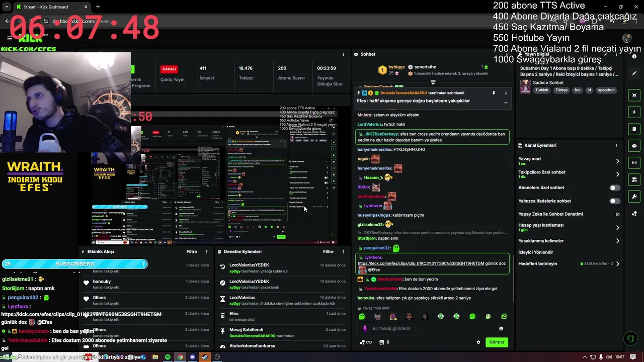Expand Yavaş mod settings
The width and height of the screenshot is (644, 362).
click(x=617, y=161)
